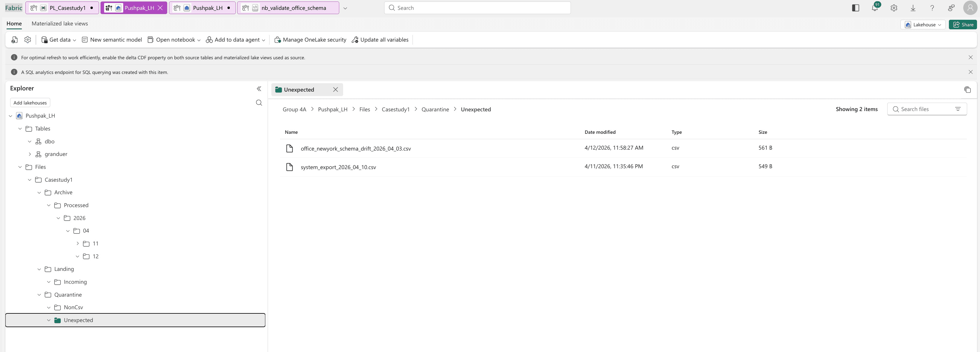
Task: Sort by Size column header
Action: (x=763, y=132)
